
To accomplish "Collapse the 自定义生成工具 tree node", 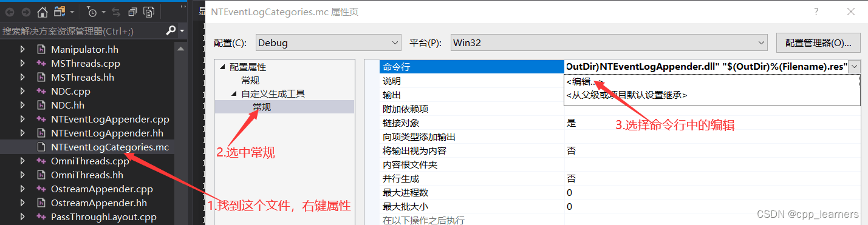I will [234, 94].
